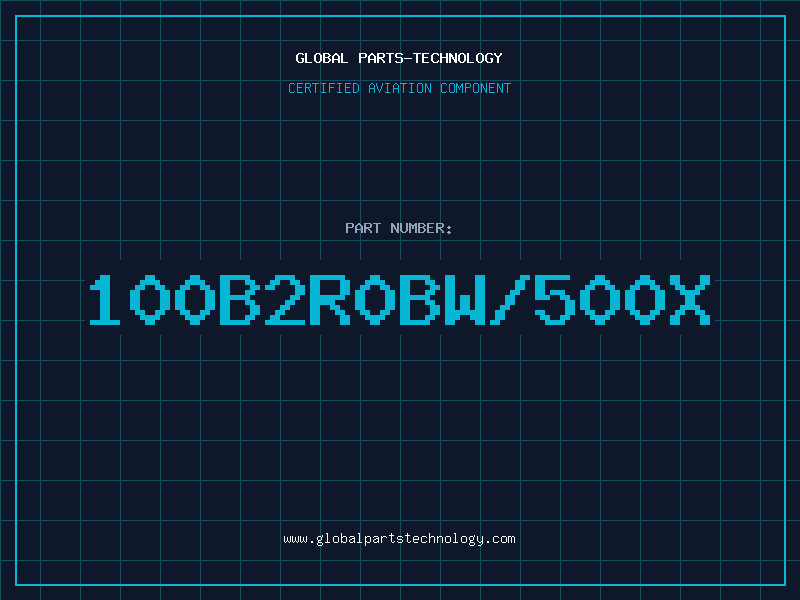The image size is (800, 600).
Task: Select the CERTIFIED AVIATION COMPONENT subtitle
Action: 399,88
